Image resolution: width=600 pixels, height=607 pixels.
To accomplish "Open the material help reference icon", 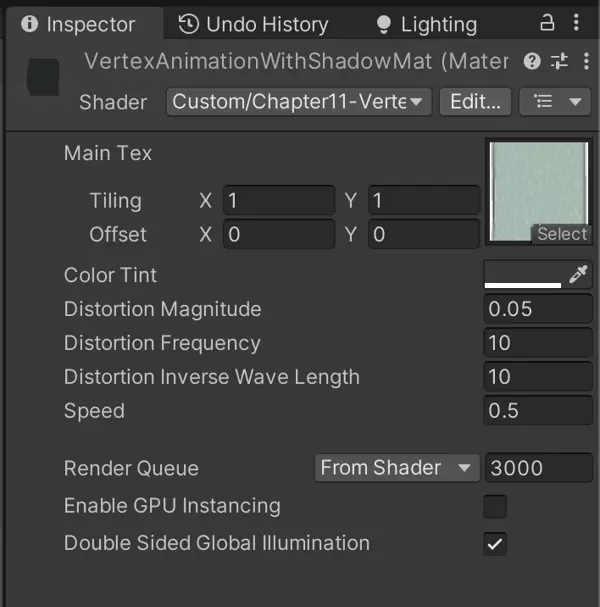I will 533,62.
